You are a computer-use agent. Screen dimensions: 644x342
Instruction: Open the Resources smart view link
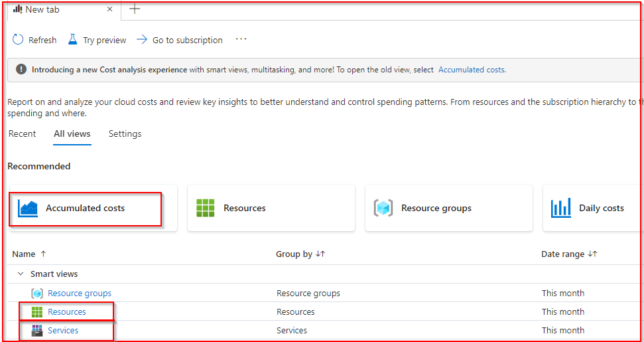click(67, 311)
